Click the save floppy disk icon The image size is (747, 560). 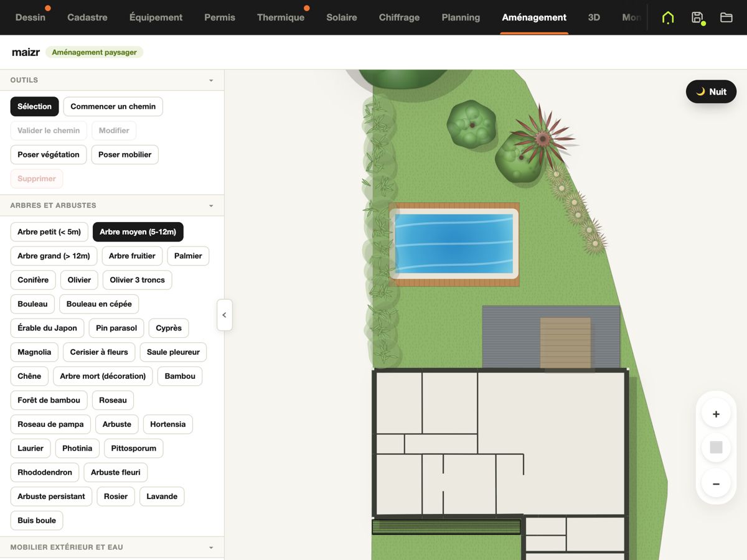click(698, 17)
